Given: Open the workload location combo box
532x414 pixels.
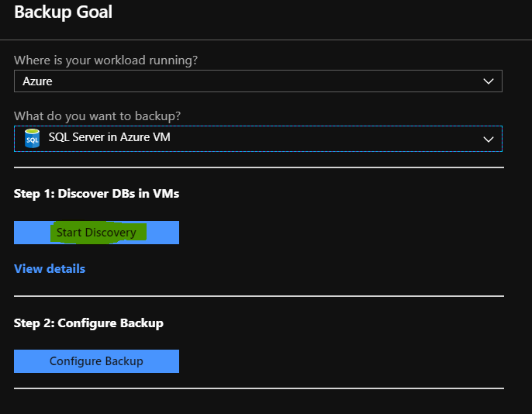Looking at the screenshot, I should tap(257, 81).
